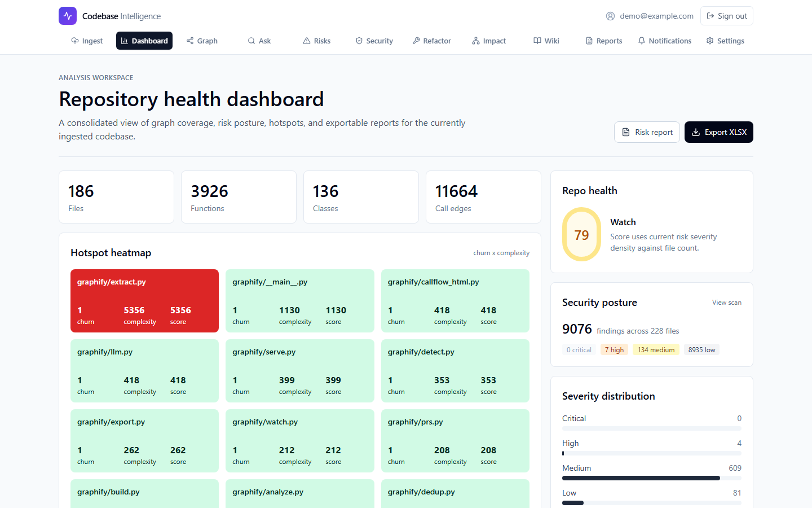Click the High severity distribution bar

click(652, 453)
